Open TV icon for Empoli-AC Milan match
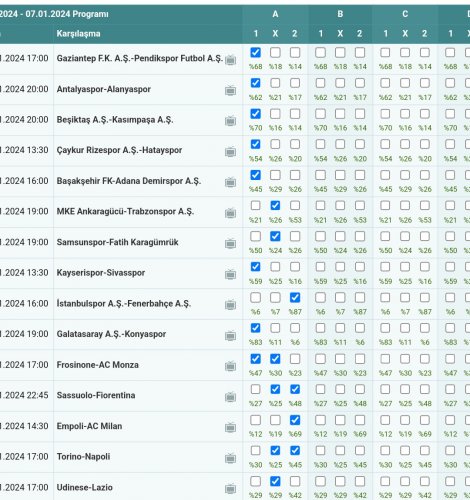Viewport: 470px width, 500px height. tap(230, 427)
